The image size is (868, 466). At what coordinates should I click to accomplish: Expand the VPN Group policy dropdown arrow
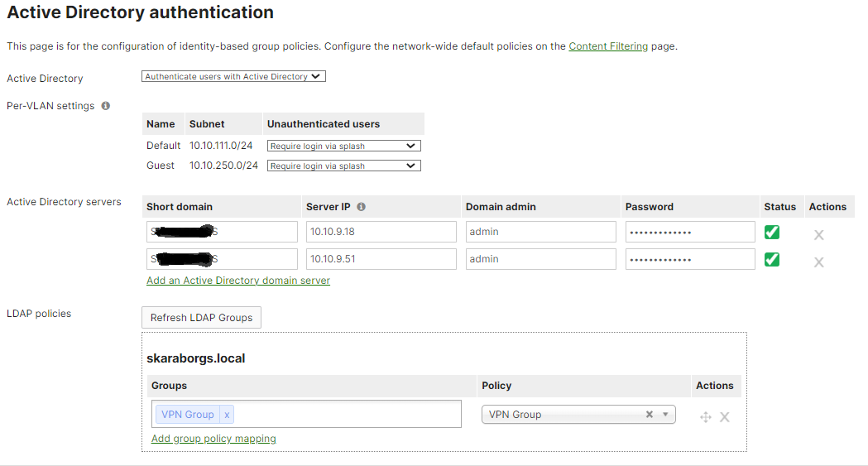(665, 415)
